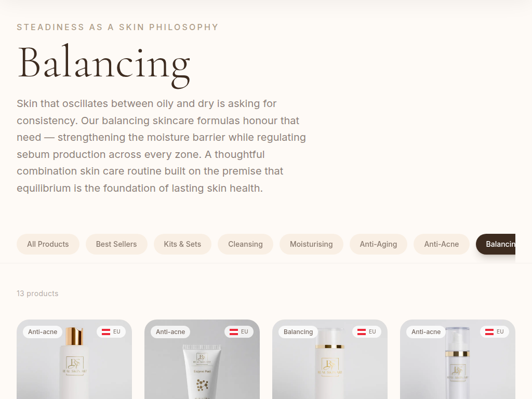532x399 pixels.
Task: View the third product with the Balancing tag
Action: click(x=330, y=369)
